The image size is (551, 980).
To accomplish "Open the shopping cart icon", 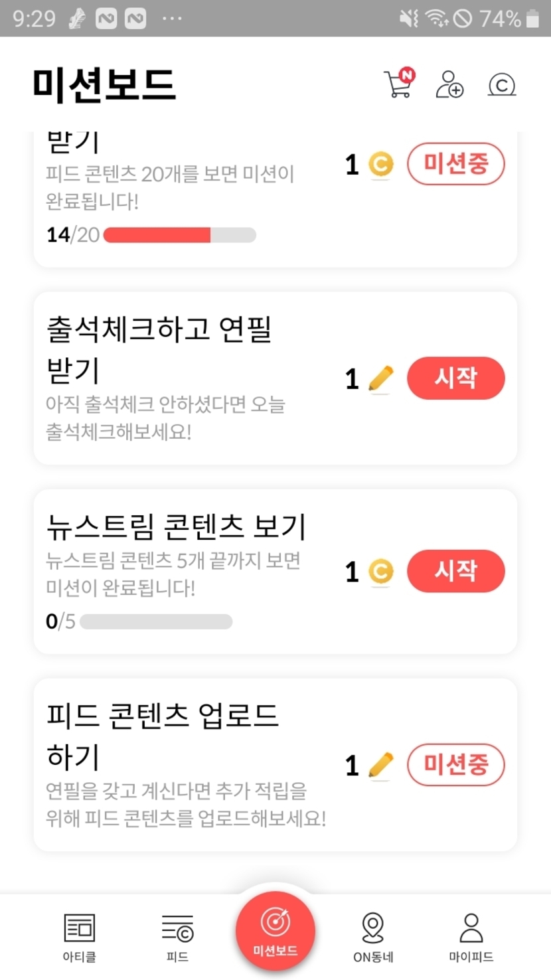I will (399, 85).
